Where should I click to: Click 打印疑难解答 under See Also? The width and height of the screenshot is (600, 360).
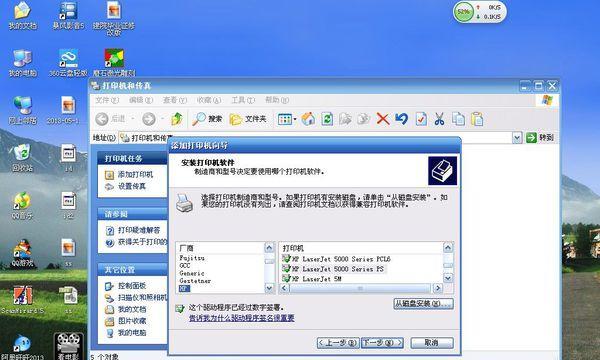tap(139, 230)
